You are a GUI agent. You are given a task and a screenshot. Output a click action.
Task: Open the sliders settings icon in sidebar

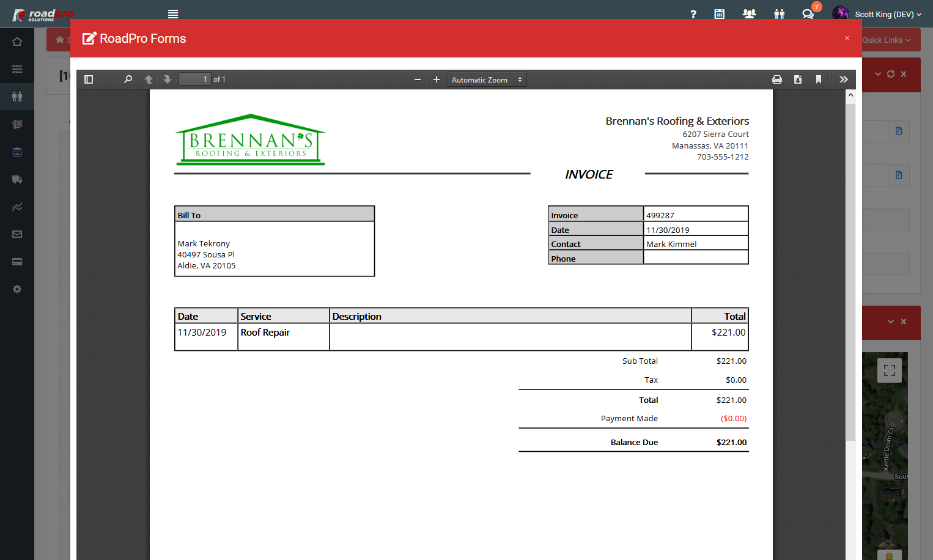(x=17, y=69)
